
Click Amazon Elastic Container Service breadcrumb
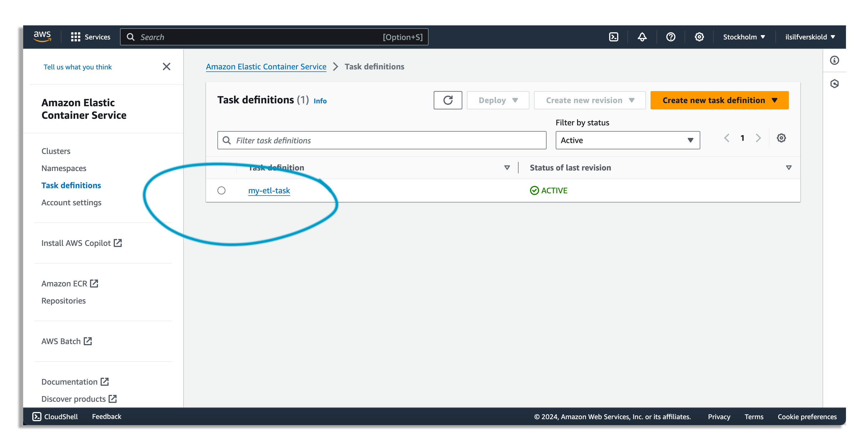coord(266,67)
